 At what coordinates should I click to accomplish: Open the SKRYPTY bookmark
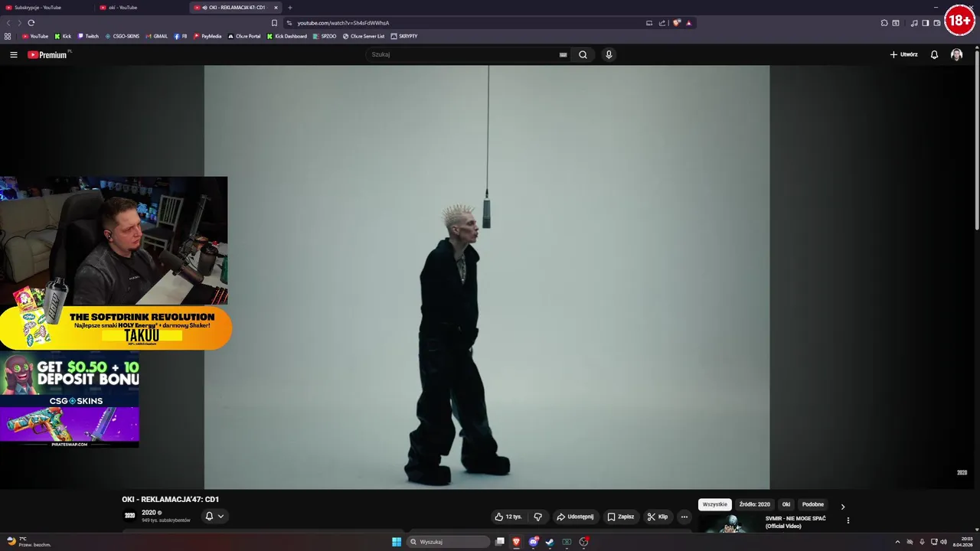pyautogui.click(x=404, y=36)
